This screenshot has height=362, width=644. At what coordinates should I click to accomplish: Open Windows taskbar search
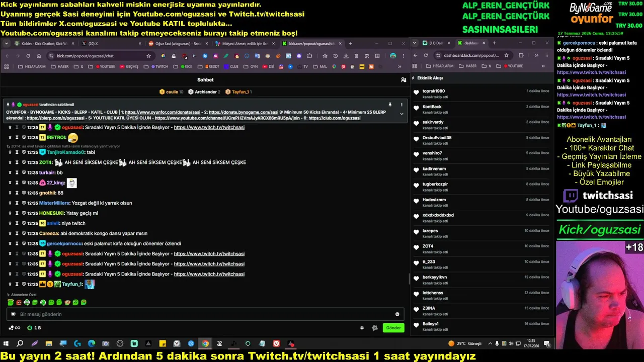20,343
